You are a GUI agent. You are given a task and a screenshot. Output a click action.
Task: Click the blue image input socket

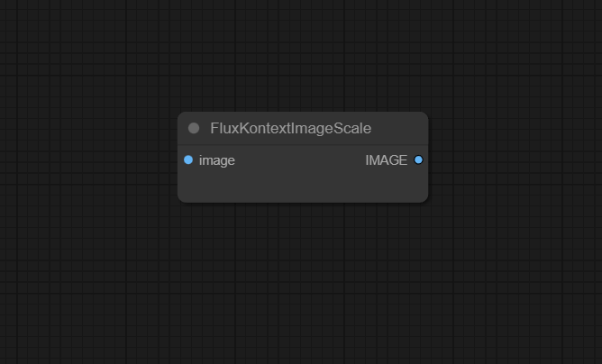(x=188, y=160)
